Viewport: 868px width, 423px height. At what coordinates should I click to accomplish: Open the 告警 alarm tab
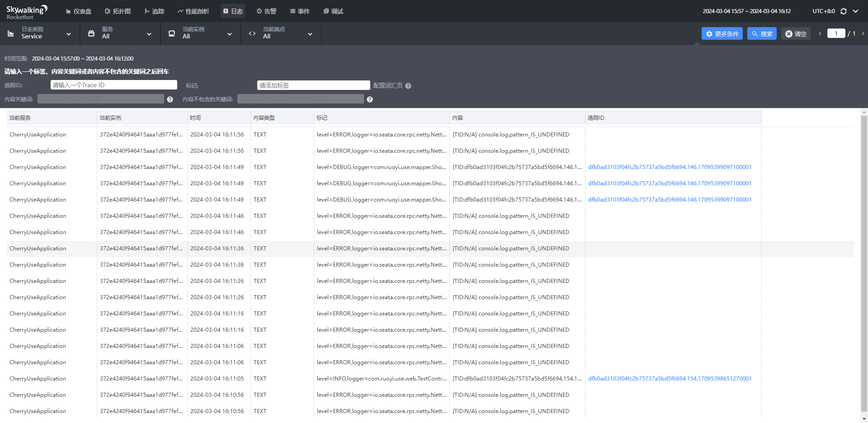[x=266, y=11]
